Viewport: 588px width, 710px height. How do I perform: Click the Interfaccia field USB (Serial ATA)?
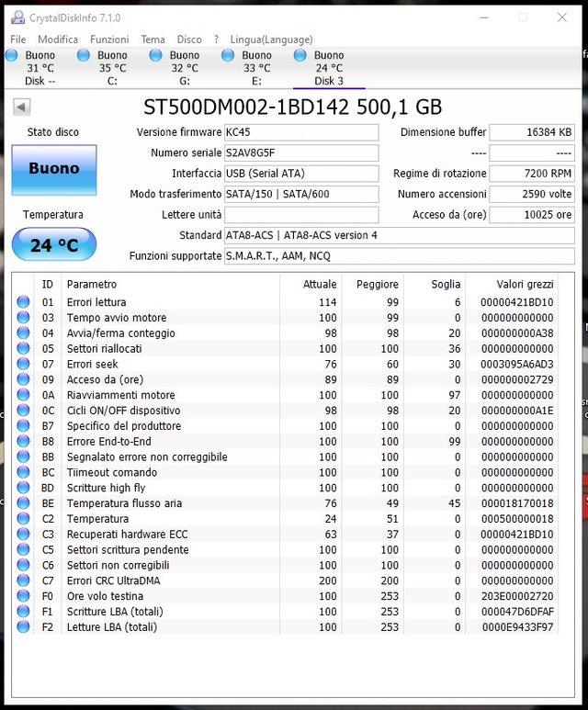point(301,174)
